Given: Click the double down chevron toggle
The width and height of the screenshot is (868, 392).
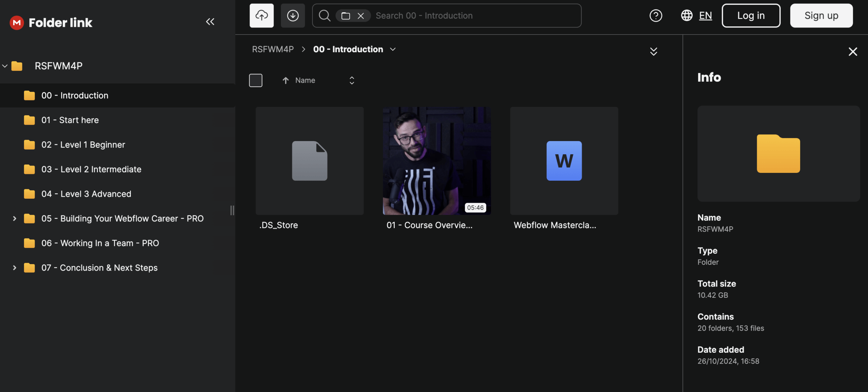Looking at the screenshot, I should [653, 52].
